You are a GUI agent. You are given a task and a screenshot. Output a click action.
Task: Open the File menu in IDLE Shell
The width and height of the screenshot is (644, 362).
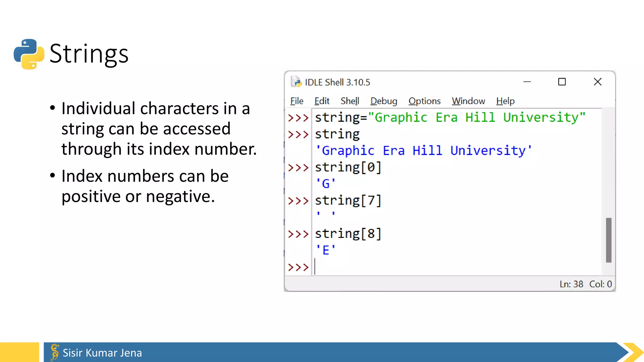(x=297, y=101)
